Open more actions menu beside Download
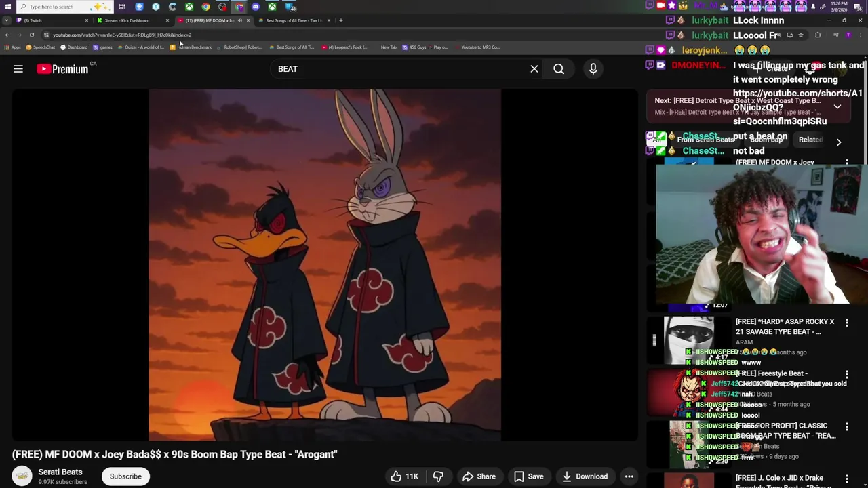Screen dimensions: 868x488 pyautogui.click(x=629, y=476)
